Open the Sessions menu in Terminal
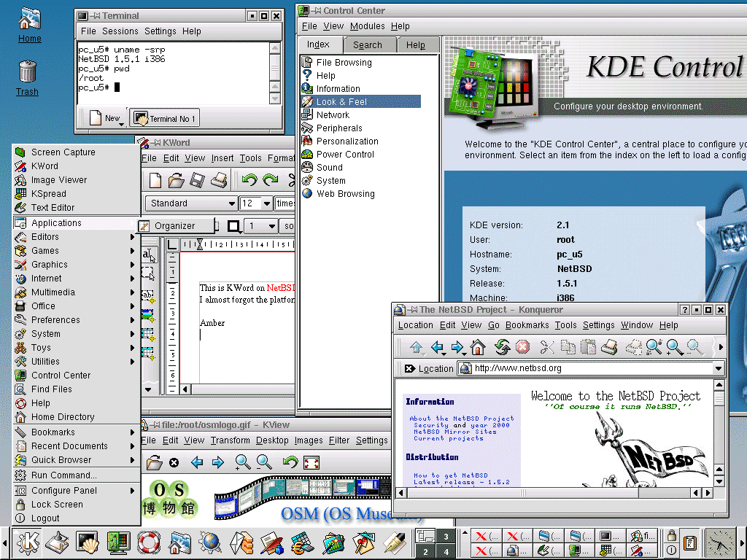The width and height of the screenshot is (747, 560). pos(120,31)
